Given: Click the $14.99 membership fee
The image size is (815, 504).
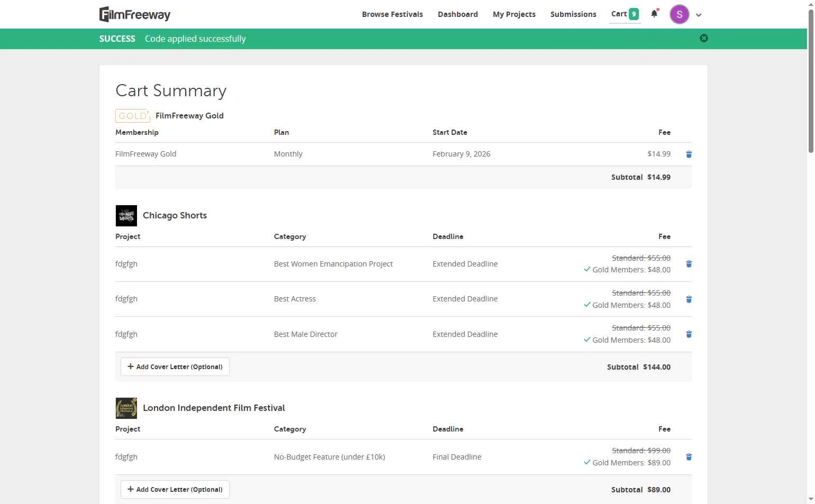Looking at the screenshot, I should click(x=659, y=154).
